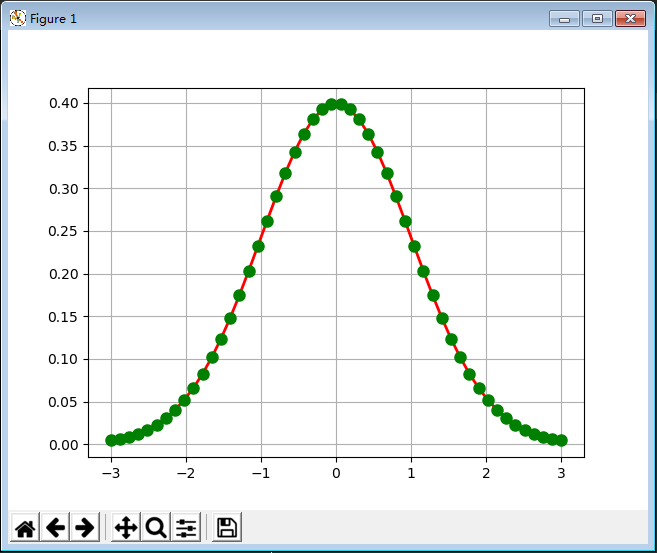Maximize the Figure 1 window
This screenshot has height=553, width=657.
[x=597, y=19]
